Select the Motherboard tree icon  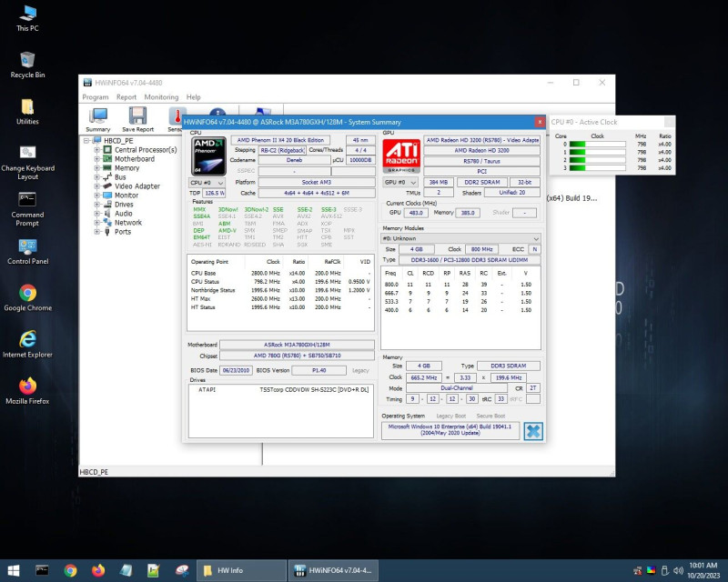pyautogui.click(x=107, y=159)
